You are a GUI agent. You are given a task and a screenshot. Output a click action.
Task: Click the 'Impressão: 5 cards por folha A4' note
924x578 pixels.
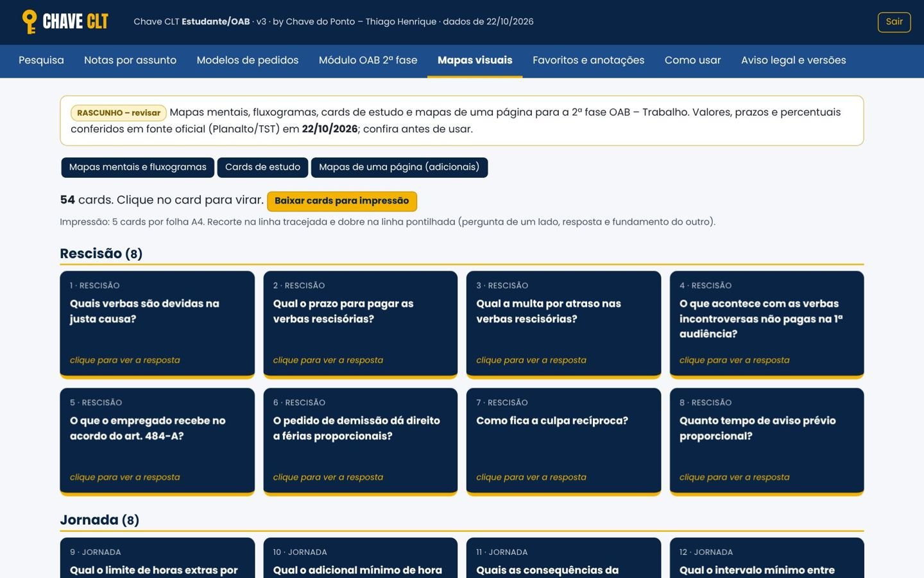388,222
